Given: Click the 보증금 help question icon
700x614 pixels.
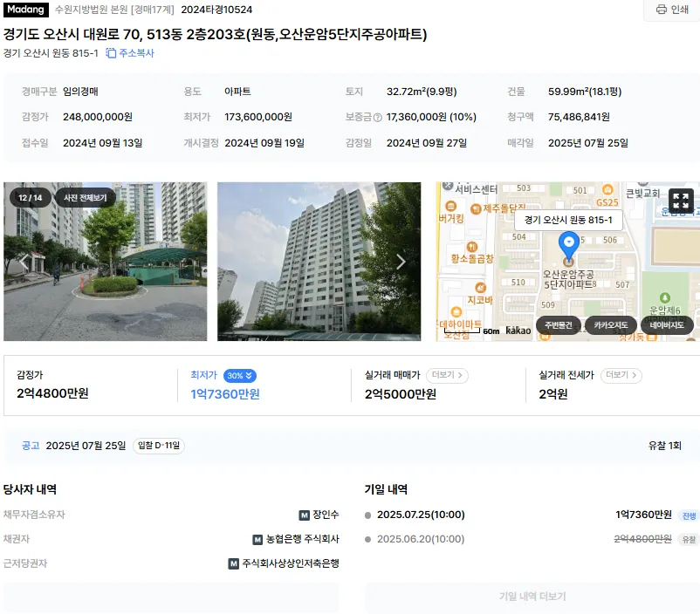Looking at the screenshot, I should [378, 118].
